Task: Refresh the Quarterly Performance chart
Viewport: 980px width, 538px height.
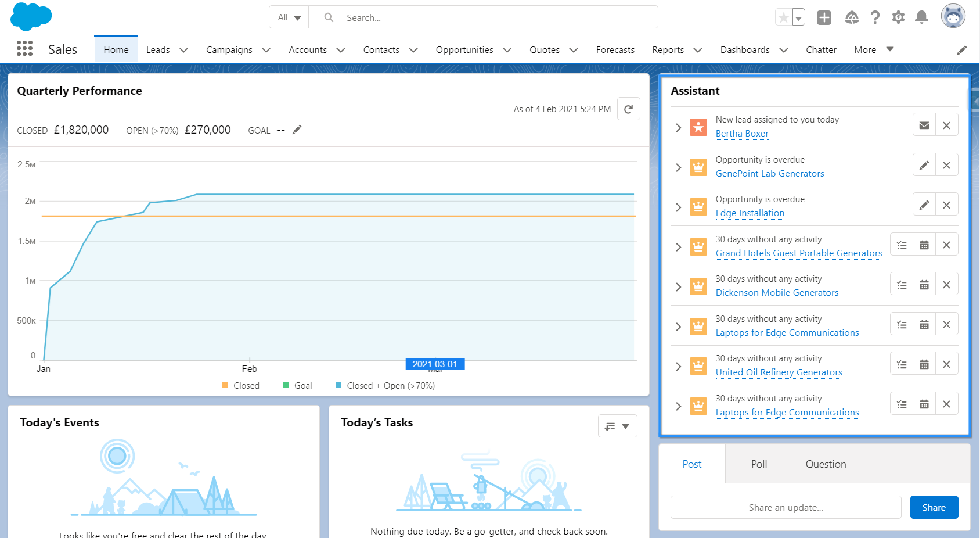Action: click(628, 109)
